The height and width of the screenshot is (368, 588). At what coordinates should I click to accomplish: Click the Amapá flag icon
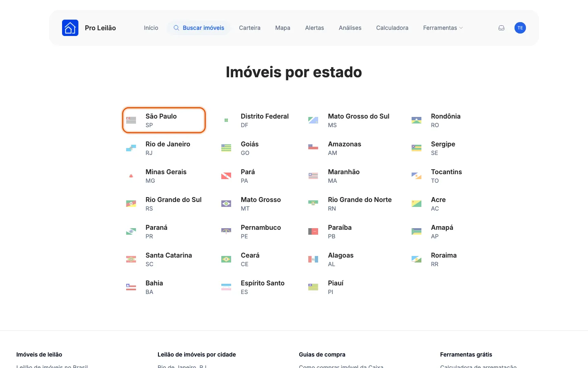tap(416, 231)
